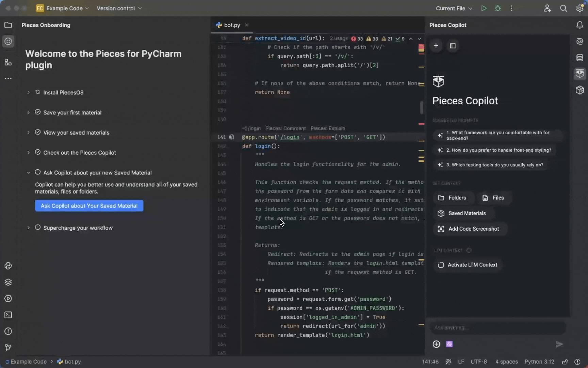Open the Python Packages layers icon
Screen dimensions: 588x368
click(8, 282)
